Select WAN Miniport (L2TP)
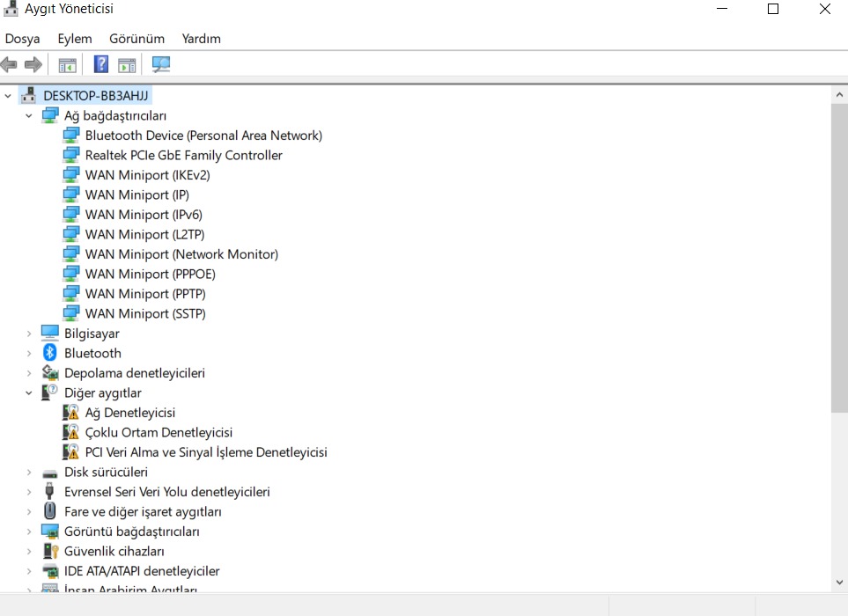Image resolution: width=848 pixels, height=616 pixels. [144, 234]
